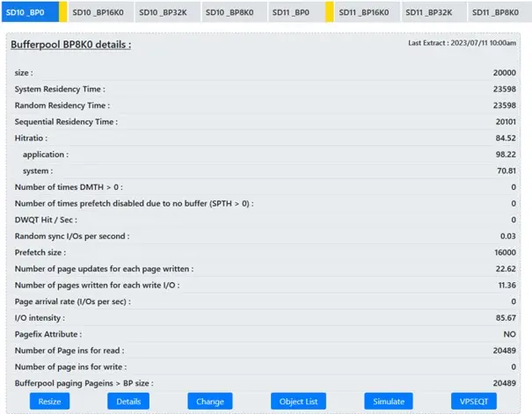This screenshot has height=414, width=532.
Task: Select the Hitratio row label
Action: [x=31, y=138]
